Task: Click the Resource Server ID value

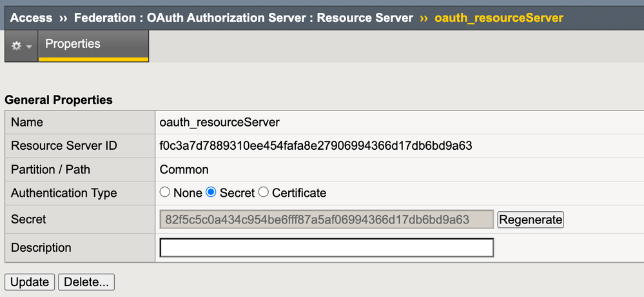Action: (x=316, y=146)
